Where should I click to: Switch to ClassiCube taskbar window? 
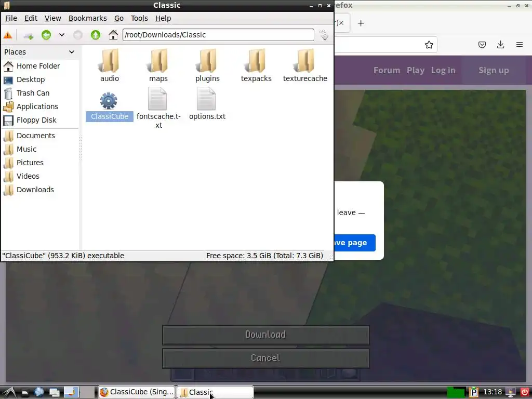[137, 392]
